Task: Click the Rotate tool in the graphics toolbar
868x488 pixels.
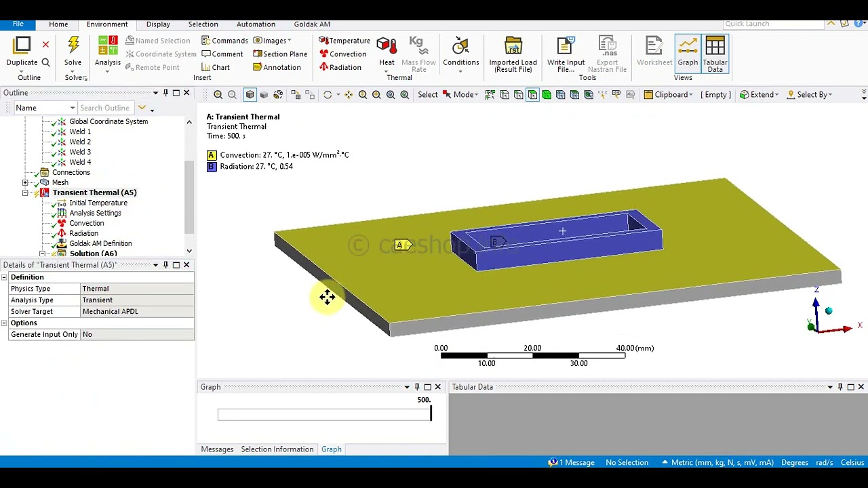Action: 328,95
